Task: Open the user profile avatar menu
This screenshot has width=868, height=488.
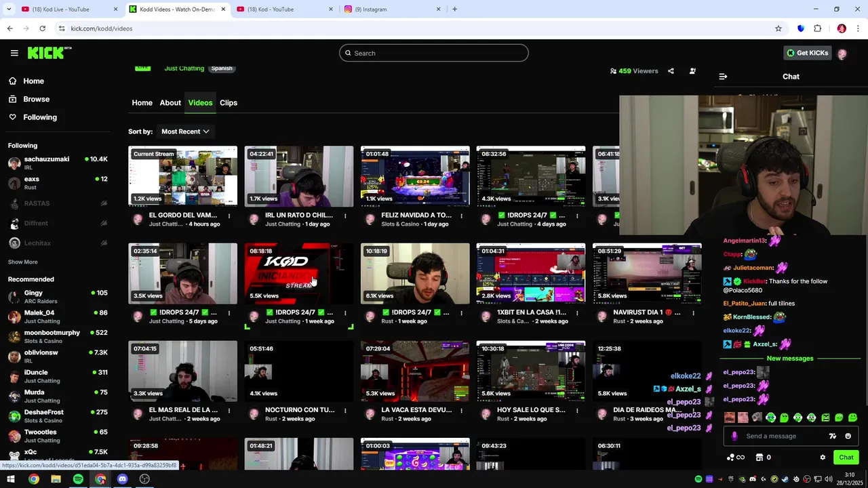Action: [x=842, y=54]
